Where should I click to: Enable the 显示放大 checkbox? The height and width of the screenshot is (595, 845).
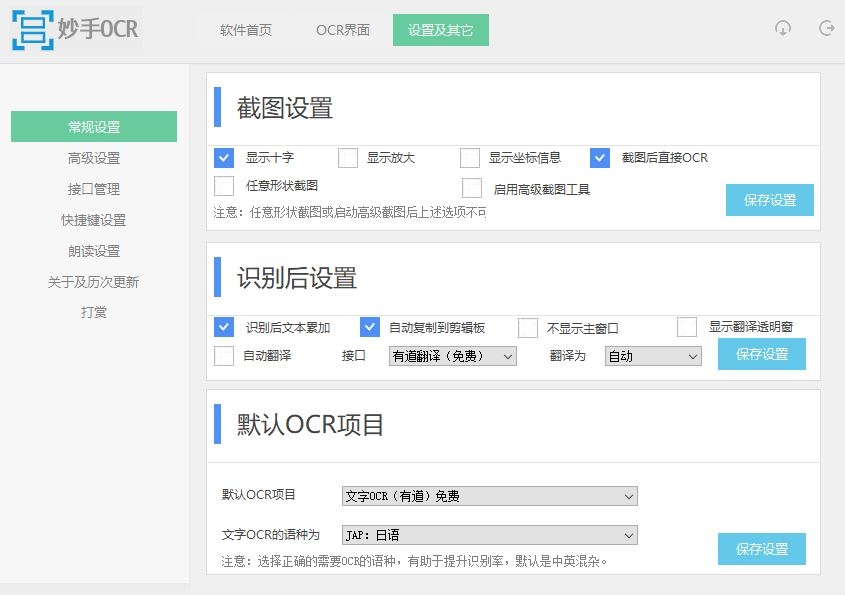point(348,158)
